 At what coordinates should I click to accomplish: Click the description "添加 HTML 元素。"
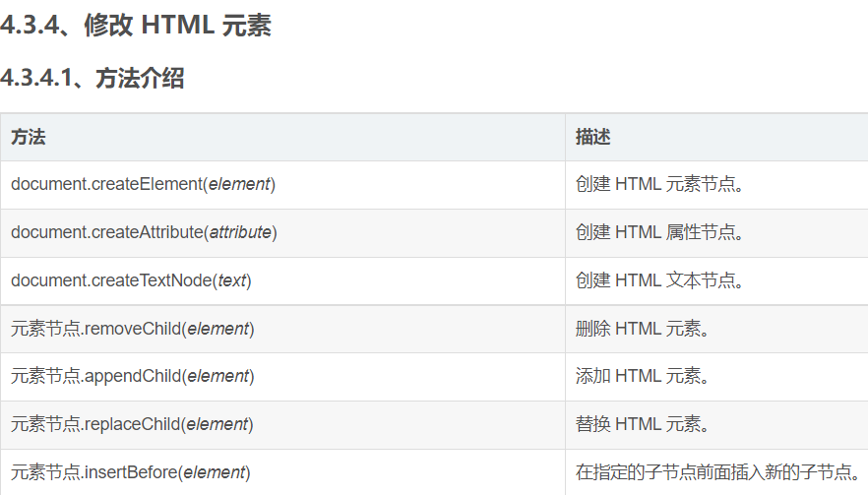coord(642,376)
